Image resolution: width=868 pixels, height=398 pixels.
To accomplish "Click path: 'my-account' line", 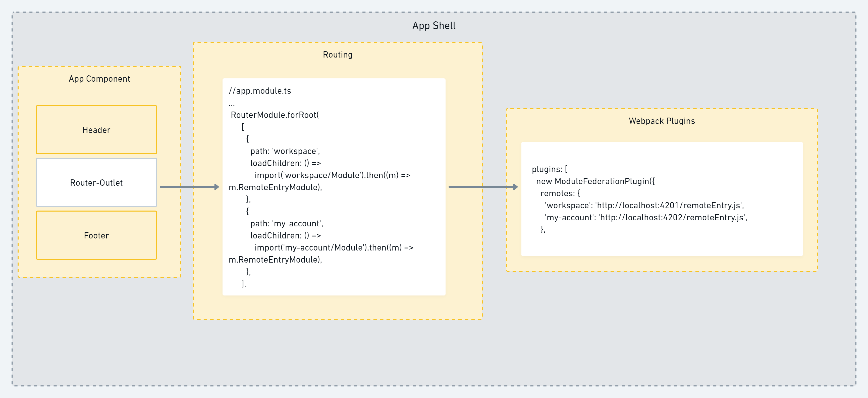I will pos(286,223).
